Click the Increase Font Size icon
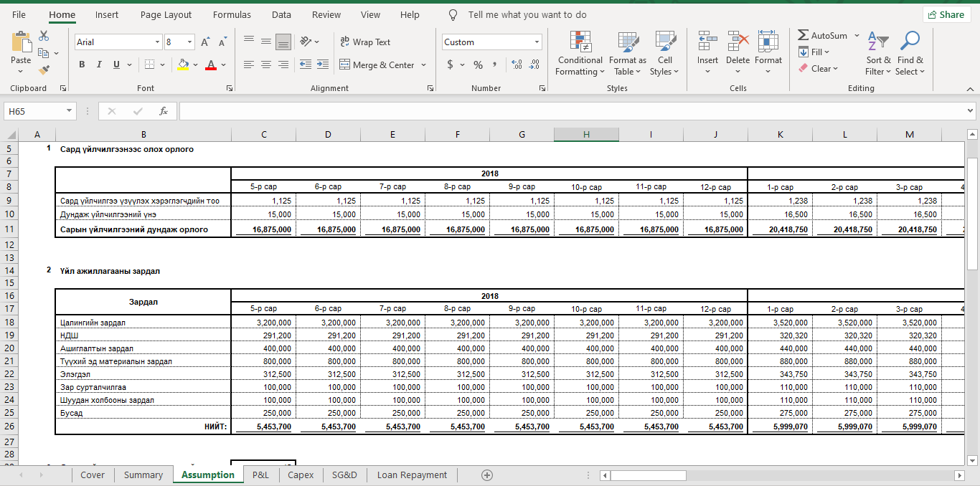The width and height of the screenshot is (980, 486). pos(205,42)
